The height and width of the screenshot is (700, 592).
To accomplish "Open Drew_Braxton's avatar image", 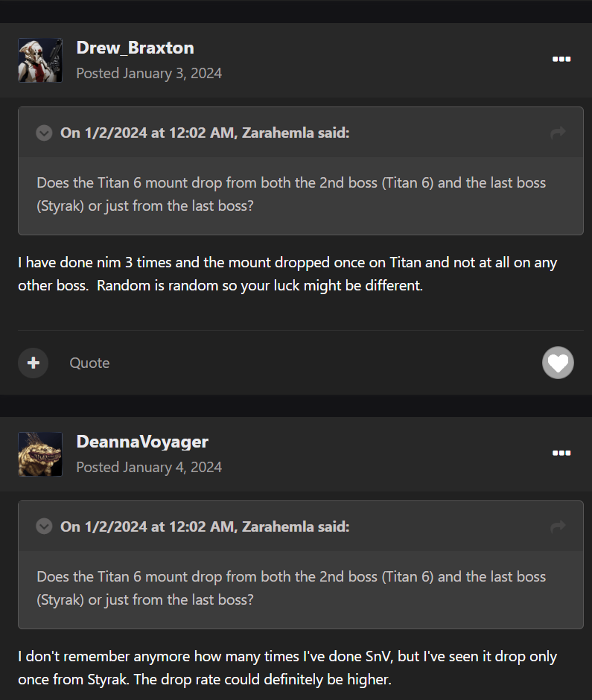I will [x=40, y=60].
